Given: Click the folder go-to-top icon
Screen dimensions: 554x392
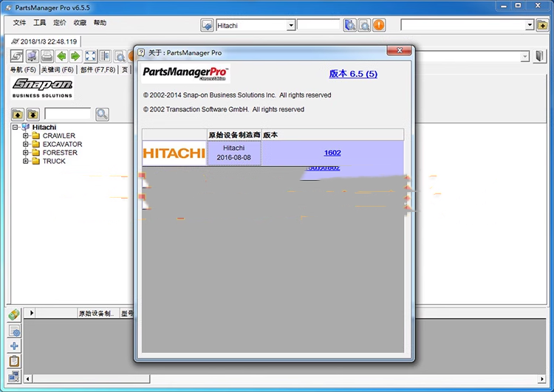Looking at the screenshot, I should [x=33, y=114].
